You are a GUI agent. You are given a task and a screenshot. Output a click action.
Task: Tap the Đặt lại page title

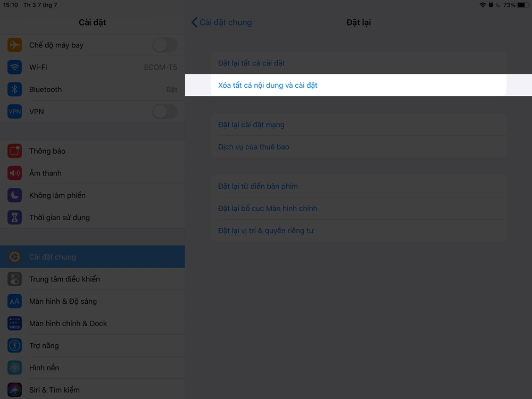[x=359, y=22]
